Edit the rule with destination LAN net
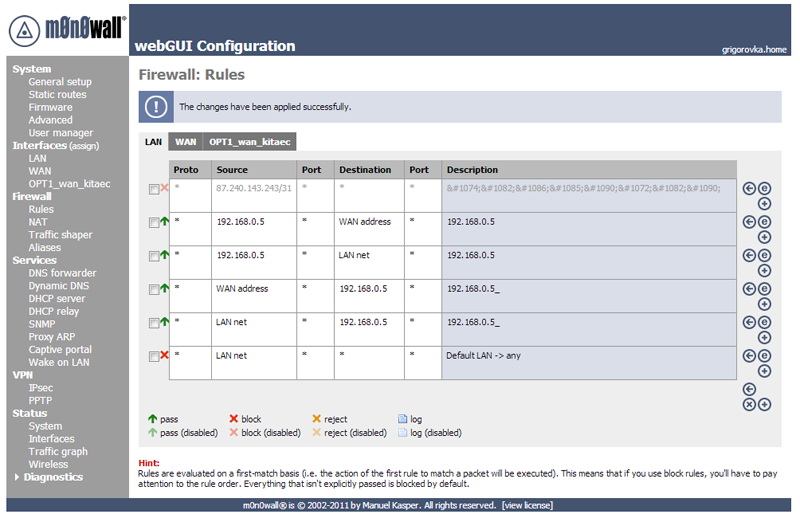The width and height of the screenshot is (800, 522). [x=764, y=255]
